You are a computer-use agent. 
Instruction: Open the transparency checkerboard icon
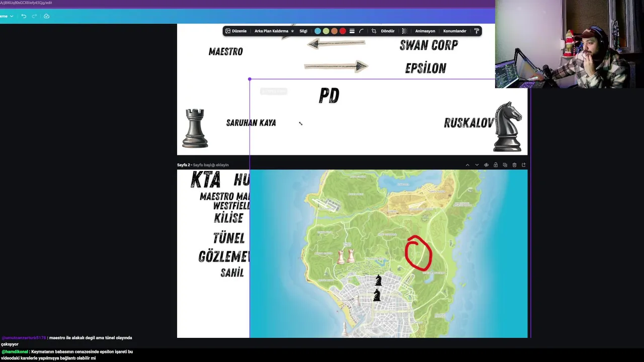pos(404,31)
